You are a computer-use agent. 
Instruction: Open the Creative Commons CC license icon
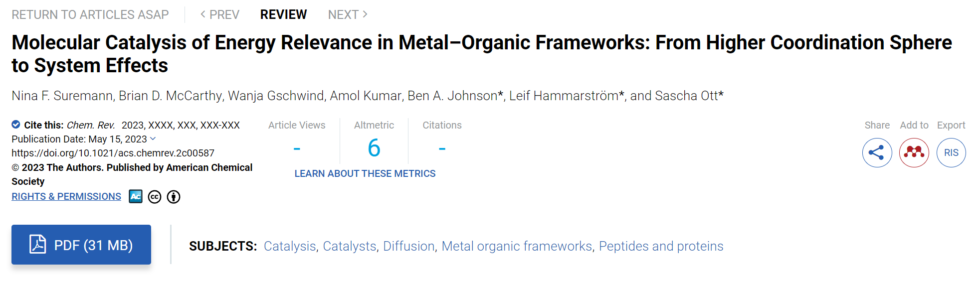pos(155,197)
